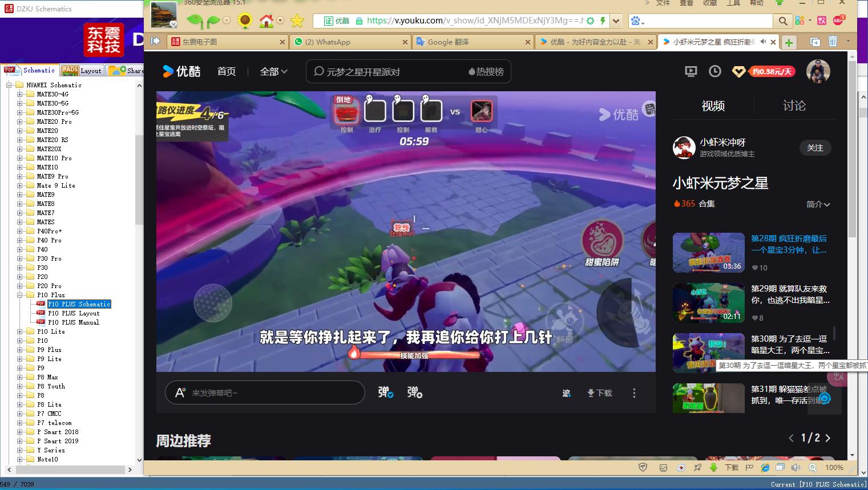868x490 pixels.
Task: Click the IE compatibility mode icon
Action: pyautogui.click(x=765, y=467)
